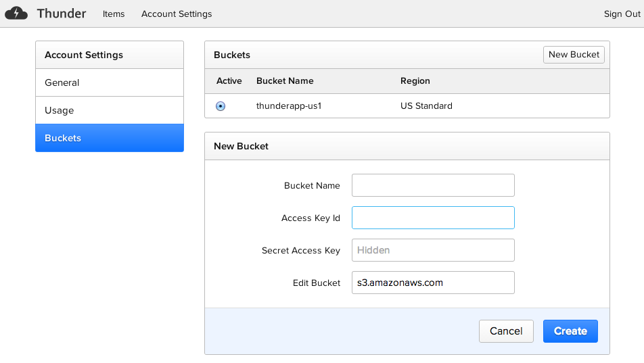644x363 pixels.
Task: Cancel the new bucket form
Action: click(x=506, y=331)
